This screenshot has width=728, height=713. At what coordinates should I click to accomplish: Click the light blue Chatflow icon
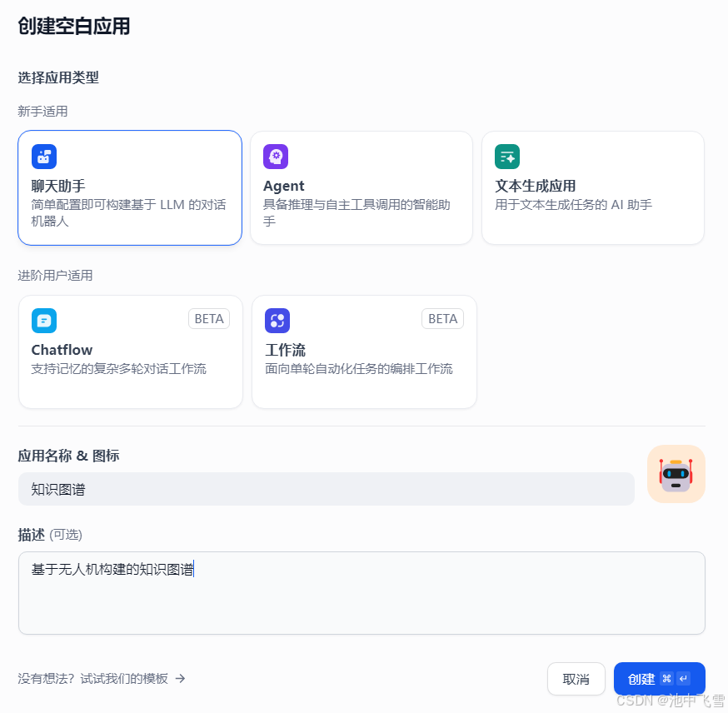(44, 321)
